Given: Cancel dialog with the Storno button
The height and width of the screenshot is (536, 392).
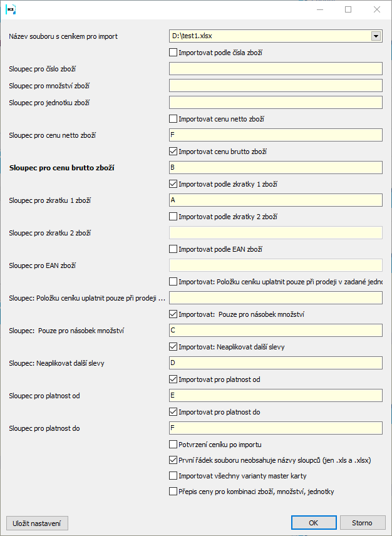Looking at the screenshot, I should [363, 523].
